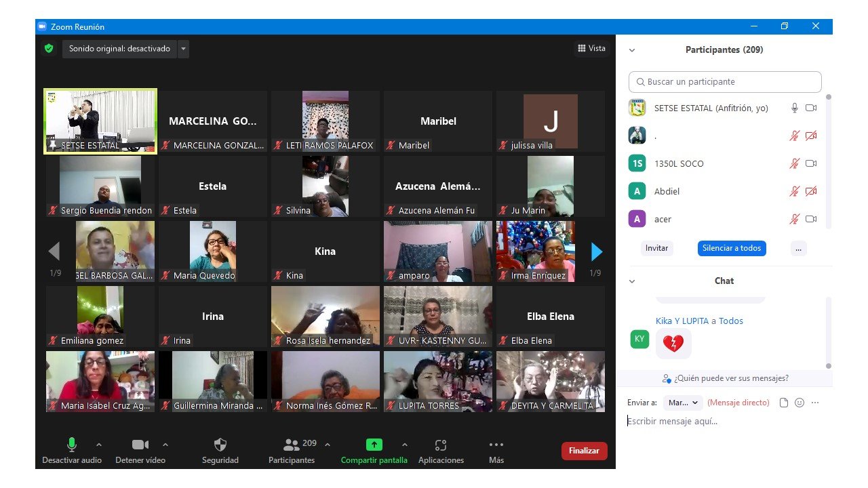Image resolution: width=868 pixels, height=488 pixels.
Task: End the meeting with Finalizar
Action: click(584, 451)
